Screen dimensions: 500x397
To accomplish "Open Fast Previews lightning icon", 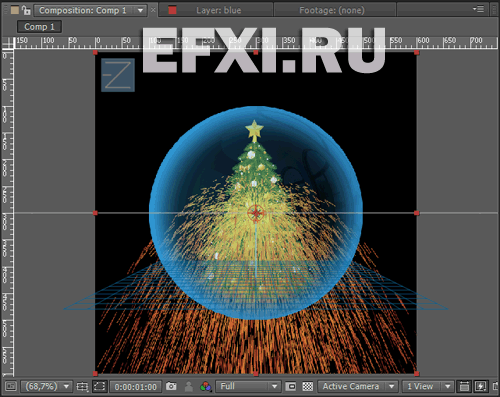I will coord(481,386).
